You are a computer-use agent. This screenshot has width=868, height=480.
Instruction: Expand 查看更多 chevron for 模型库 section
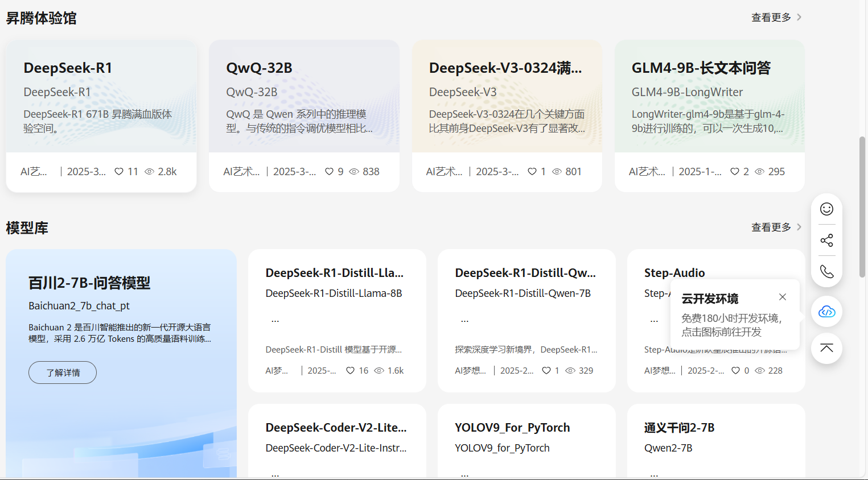(x=799, y=227)
